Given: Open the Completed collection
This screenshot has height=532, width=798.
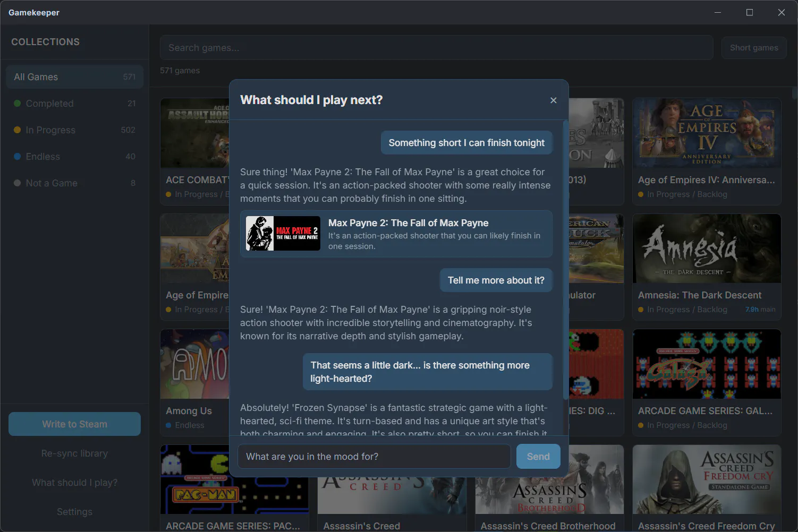Looking at the screenshot, I should tap(75, 104).
